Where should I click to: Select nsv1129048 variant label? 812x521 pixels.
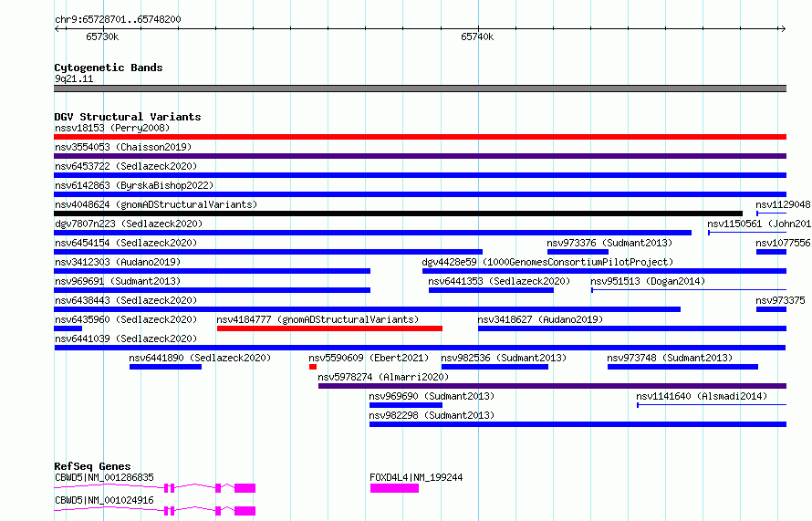click(783, 204)
